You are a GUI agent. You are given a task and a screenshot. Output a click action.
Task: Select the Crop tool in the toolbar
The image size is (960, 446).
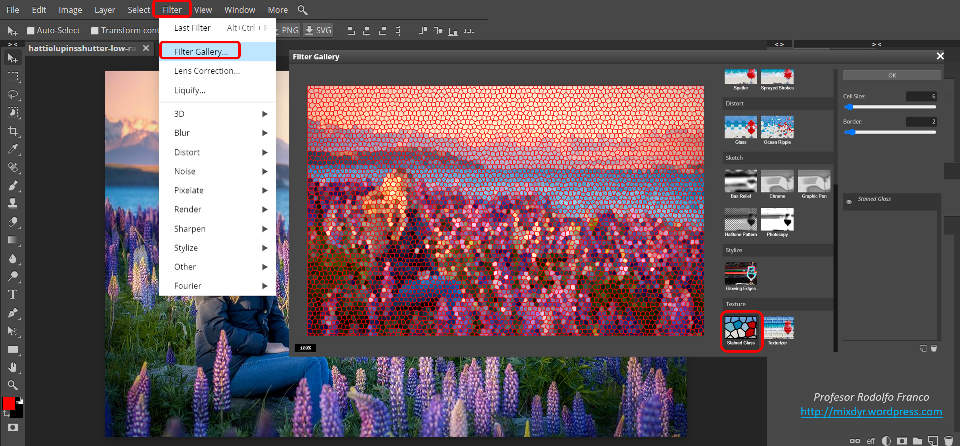pos(14,131)
